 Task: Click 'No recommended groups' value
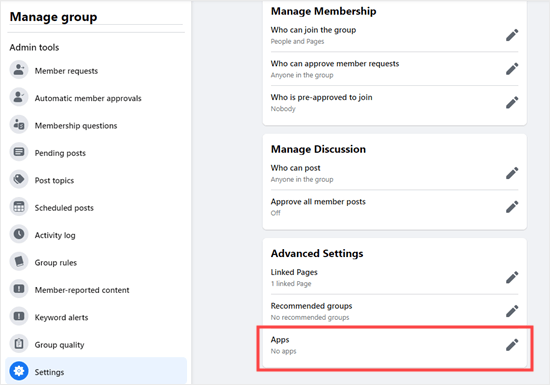click(310, 317)
